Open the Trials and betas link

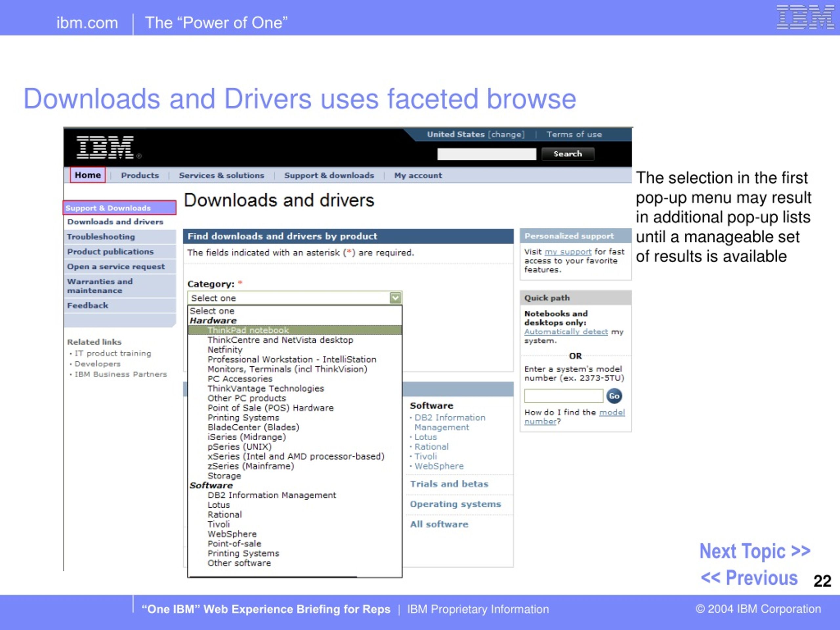[449, 484]
